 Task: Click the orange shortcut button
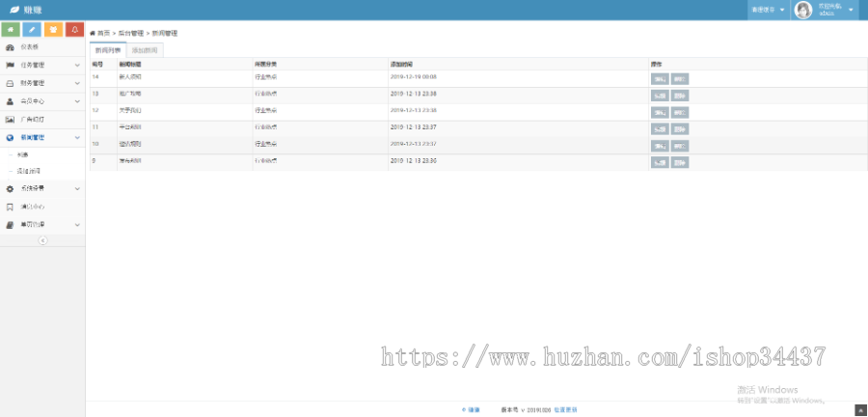click(x=53, y=30)
